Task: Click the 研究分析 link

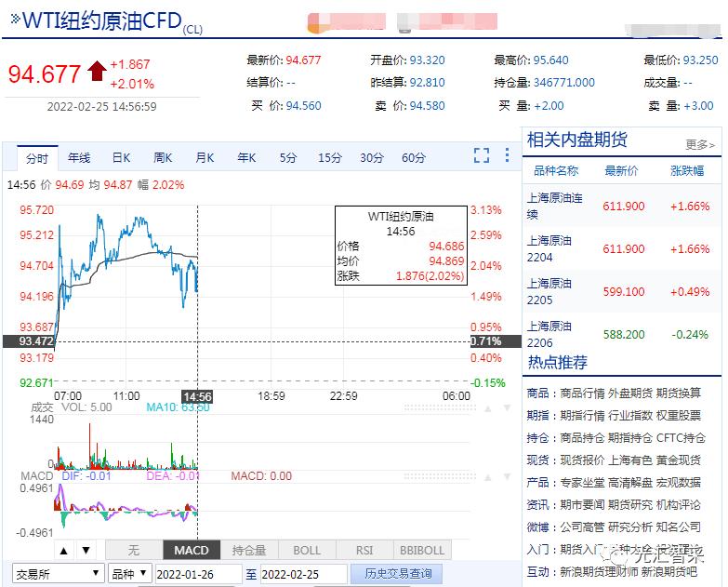Action: [x=630, y=527]
